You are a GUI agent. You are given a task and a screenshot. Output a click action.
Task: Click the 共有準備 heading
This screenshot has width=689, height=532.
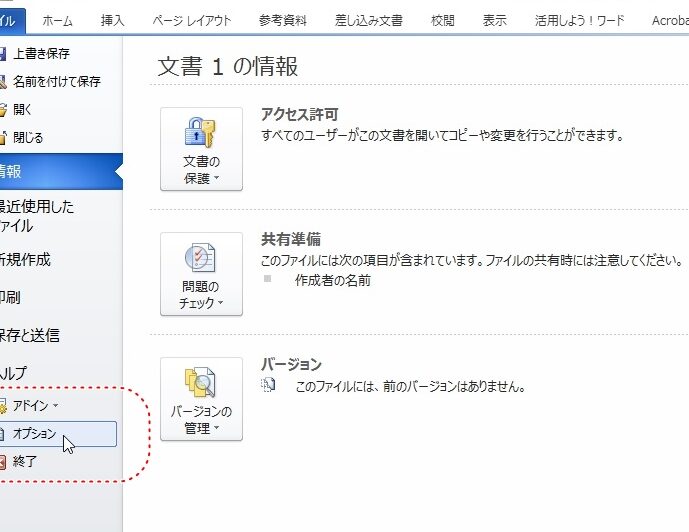click(291, 239)
